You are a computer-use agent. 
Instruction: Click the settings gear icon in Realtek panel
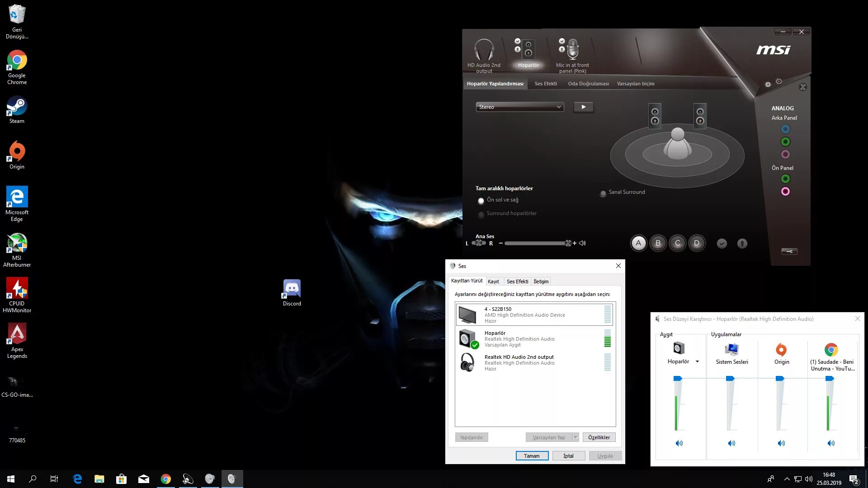769,84
